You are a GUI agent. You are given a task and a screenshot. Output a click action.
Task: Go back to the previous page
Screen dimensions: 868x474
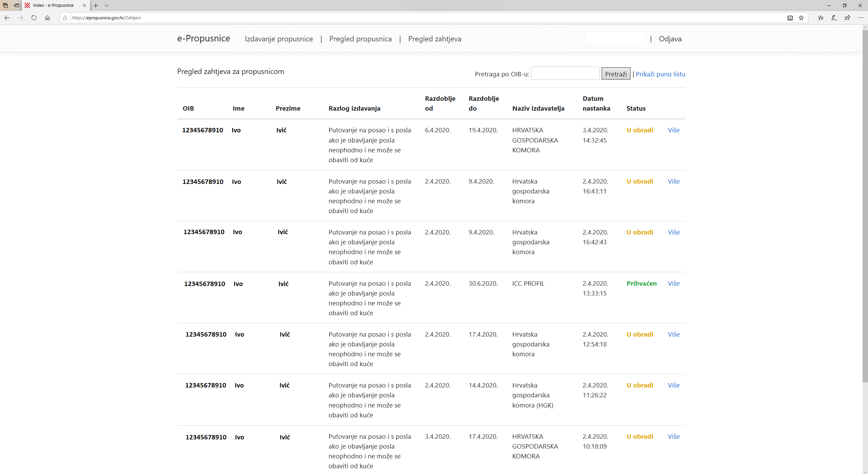7,18
